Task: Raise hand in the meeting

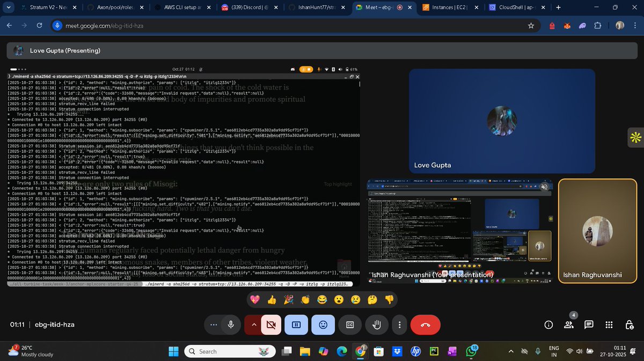Action: (377, 325)
